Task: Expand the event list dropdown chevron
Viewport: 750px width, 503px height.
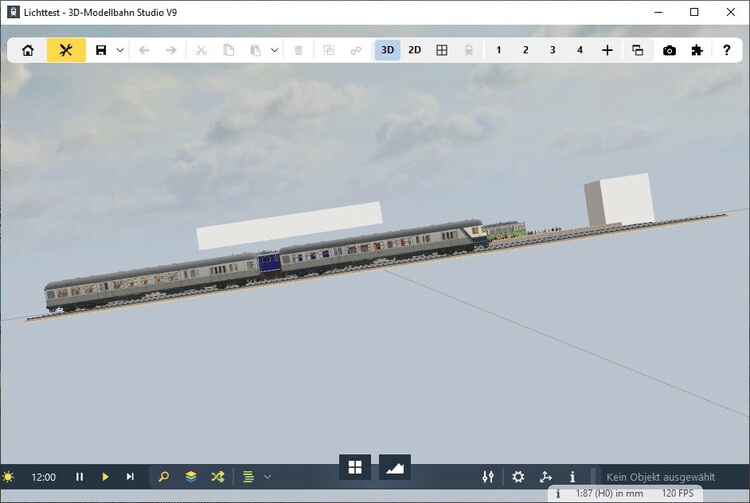Action: click(268, 477)
